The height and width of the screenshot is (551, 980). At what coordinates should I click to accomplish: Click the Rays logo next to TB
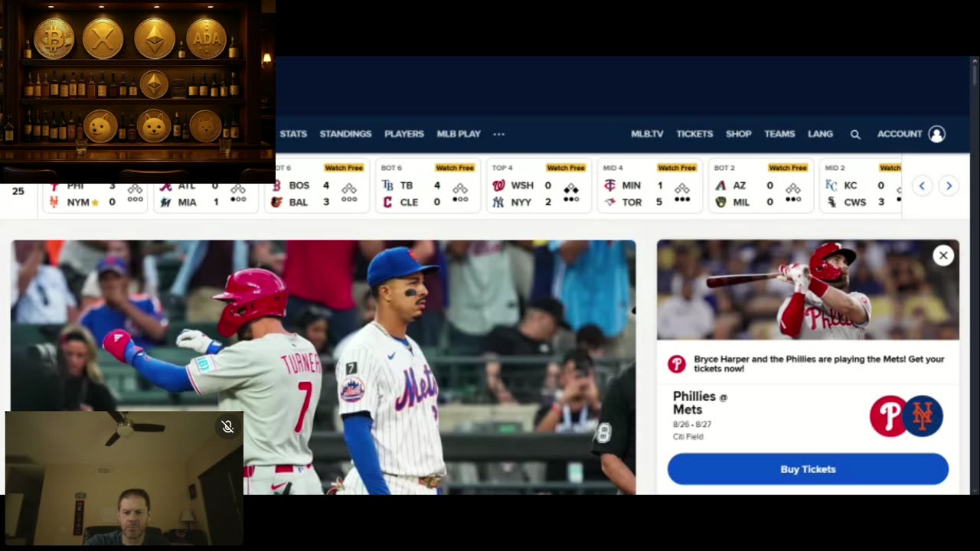pyautogui.click(x=387, y=185)
